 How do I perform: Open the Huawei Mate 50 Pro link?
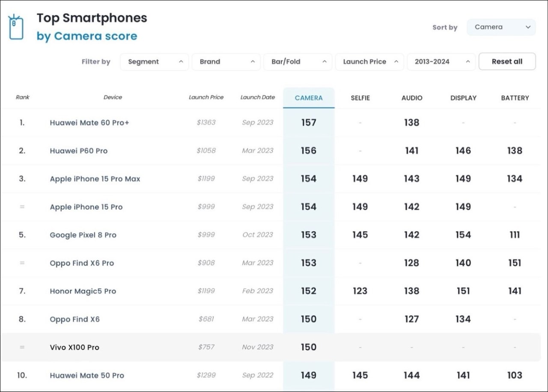pos(87,376)
